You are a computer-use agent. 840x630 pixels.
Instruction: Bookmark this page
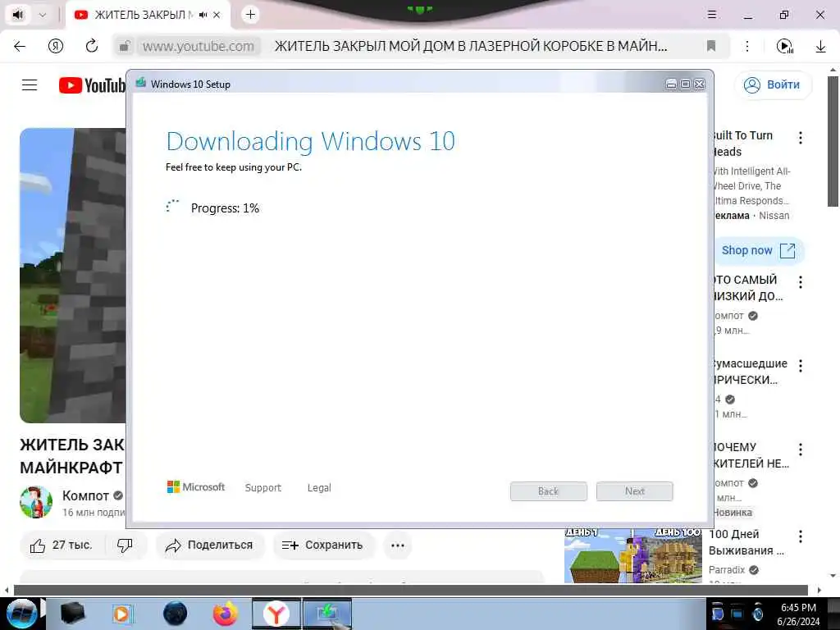tap(711, 46)
